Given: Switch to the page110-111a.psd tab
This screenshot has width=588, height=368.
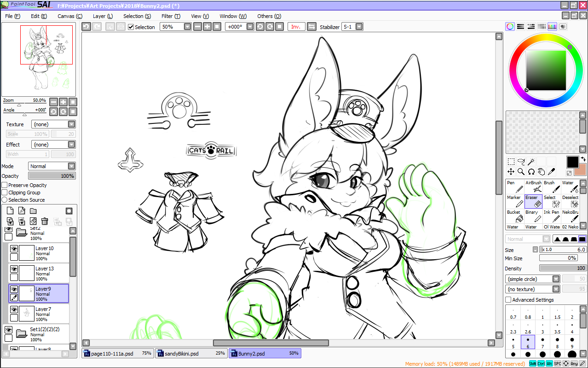Looking at the screenshot, I should pyautogui.click(x=118, y=353).
